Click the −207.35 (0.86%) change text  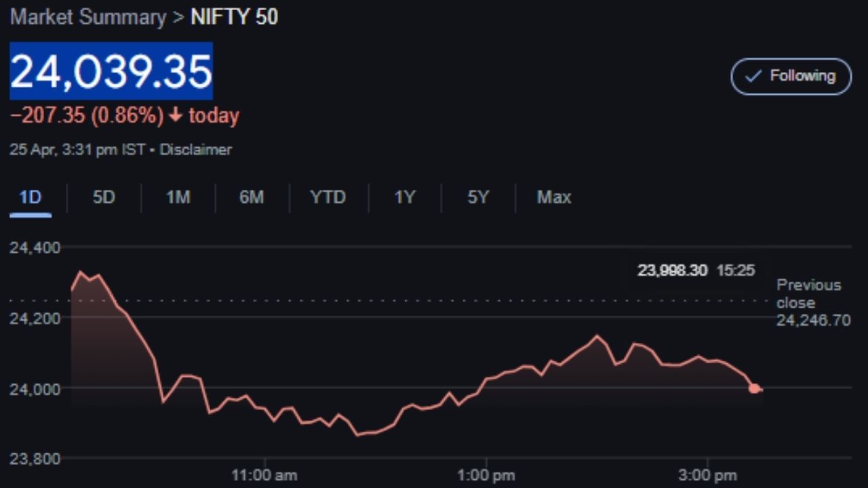[x=87, y=116]
